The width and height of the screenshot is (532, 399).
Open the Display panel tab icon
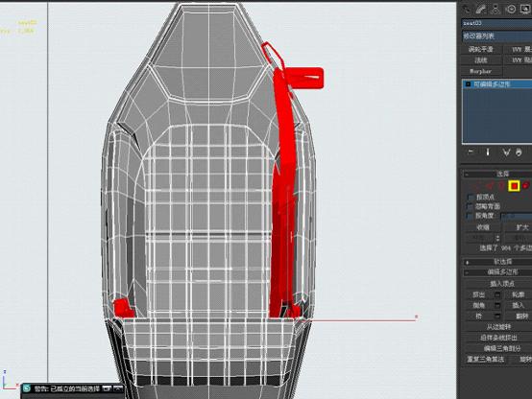[525, 10]
